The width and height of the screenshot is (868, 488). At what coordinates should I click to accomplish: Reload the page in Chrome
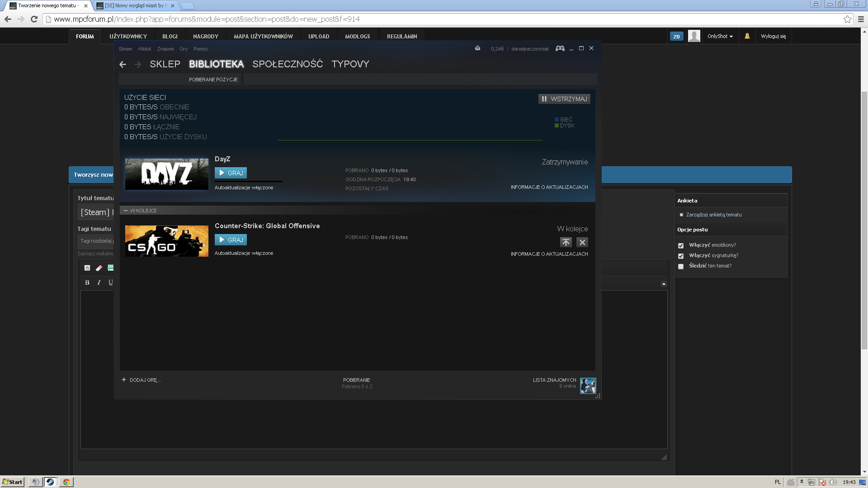34,19
